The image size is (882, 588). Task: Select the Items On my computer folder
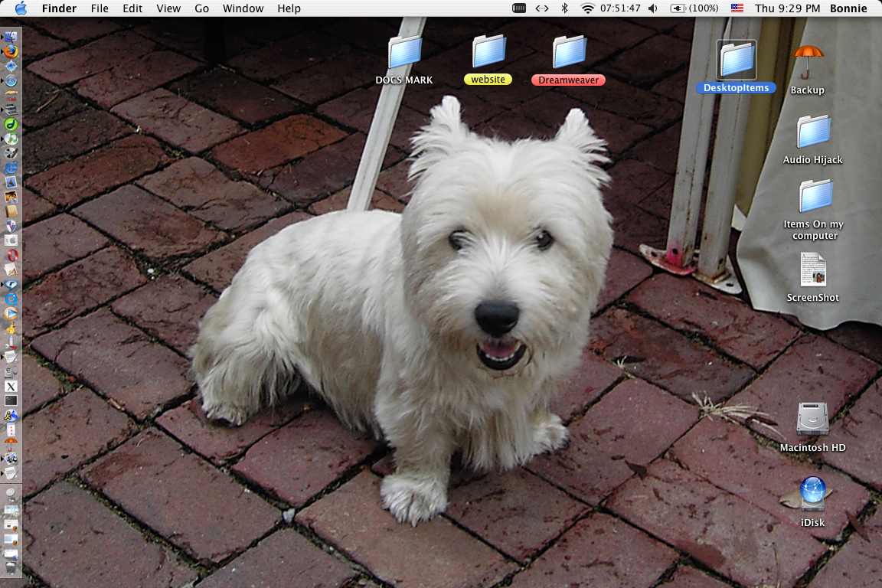tap(815, 196)
